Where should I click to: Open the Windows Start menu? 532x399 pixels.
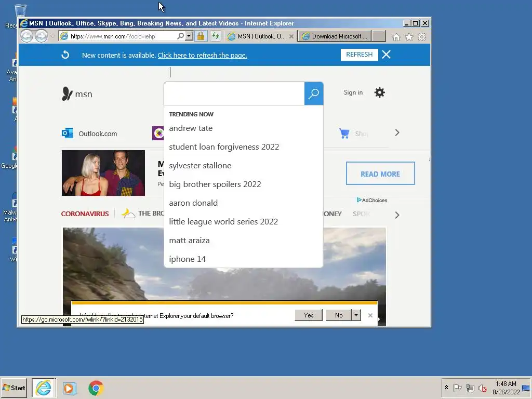point(14,388)
